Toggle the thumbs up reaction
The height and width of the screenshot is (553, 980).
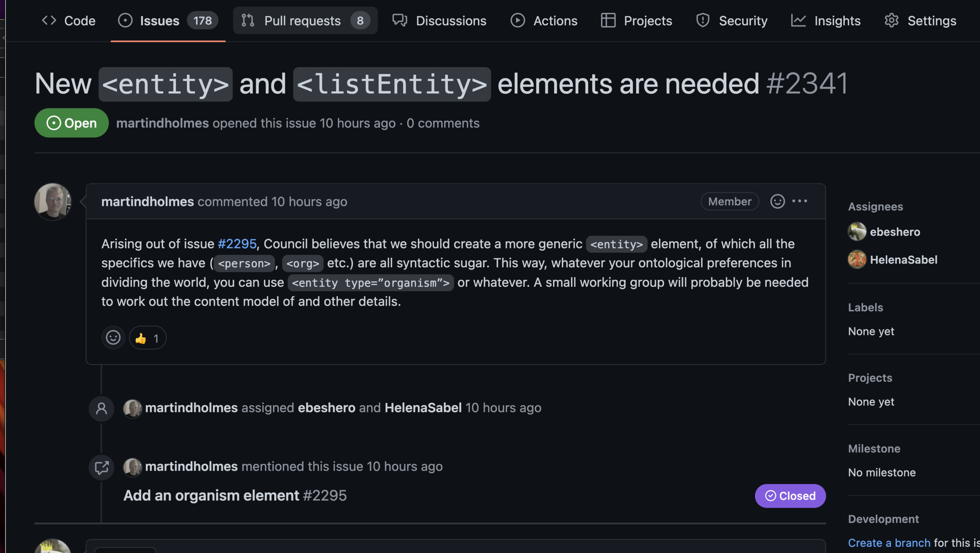147,338
